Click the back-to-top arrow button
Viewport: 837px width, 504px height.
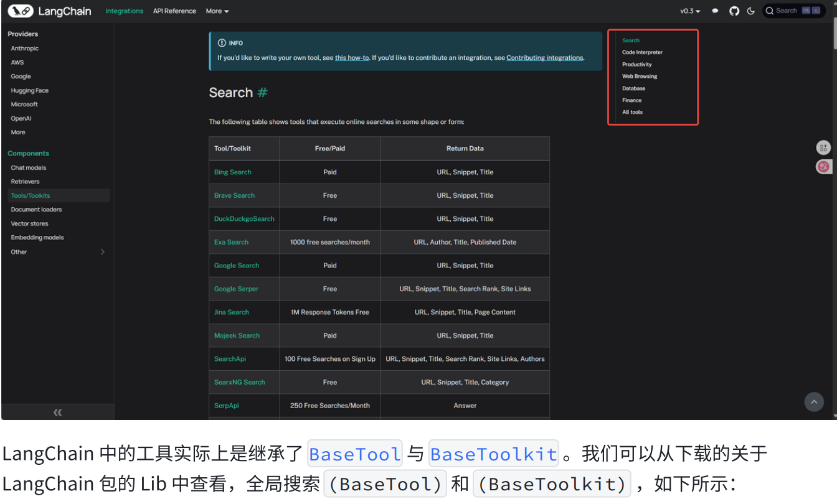814,402
